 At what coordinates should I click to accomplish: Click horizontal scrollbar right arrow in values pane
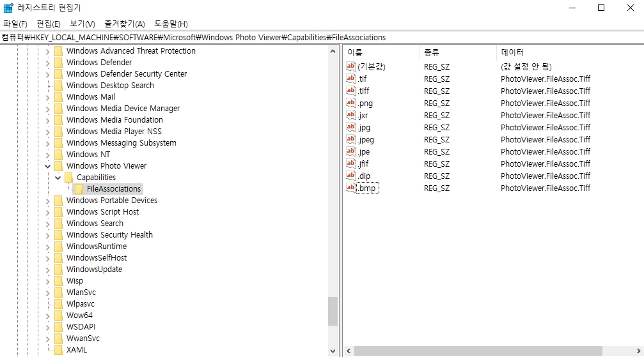tap(639, 351)
